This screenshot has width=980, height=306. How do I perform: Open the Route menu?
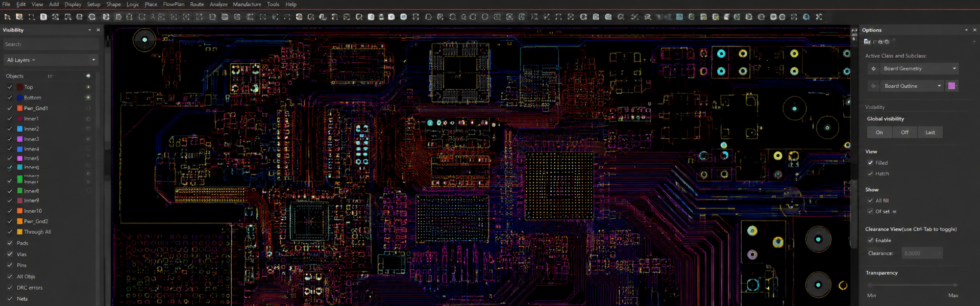197,4
